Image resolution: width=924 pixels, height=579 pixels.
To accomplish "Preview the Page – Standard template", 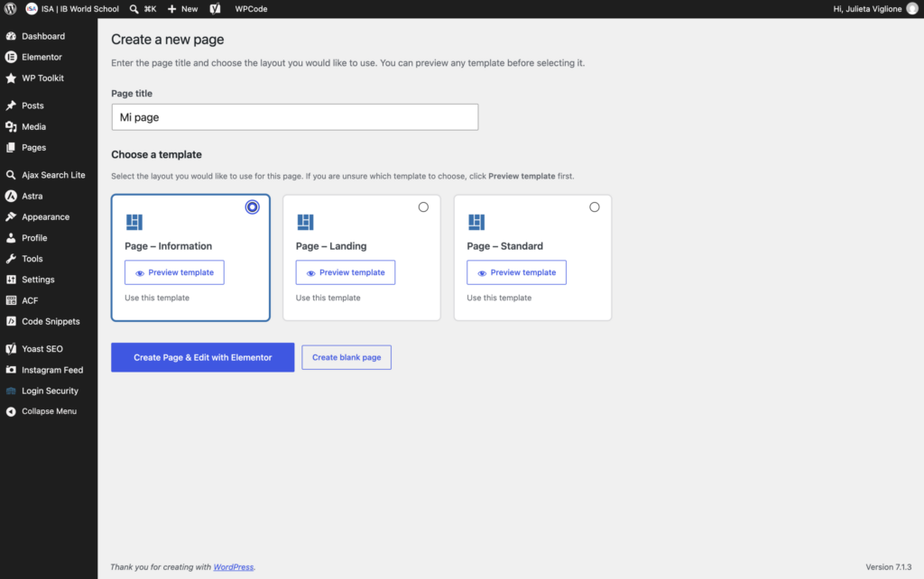I will (x=516, y=272).
